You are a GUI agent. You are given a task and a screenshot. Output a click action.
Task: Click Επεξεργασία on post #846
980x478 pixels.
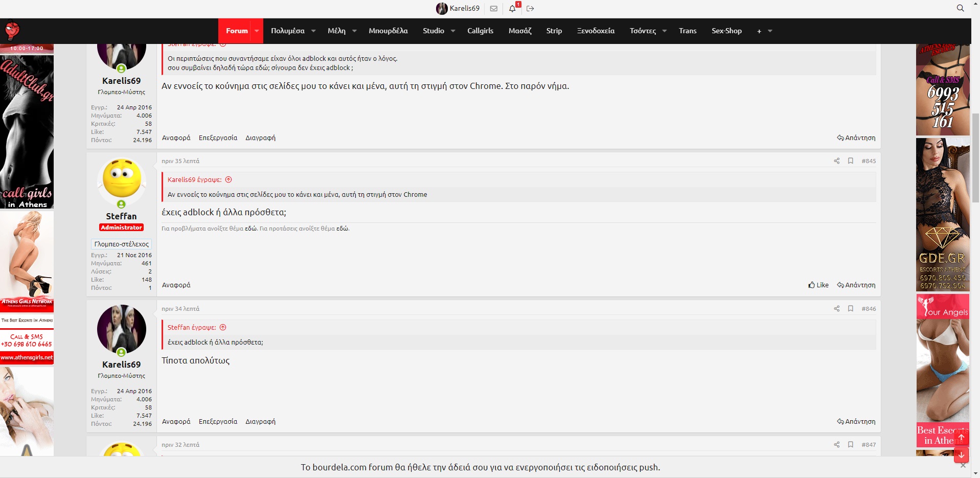(x=218, y=422)
